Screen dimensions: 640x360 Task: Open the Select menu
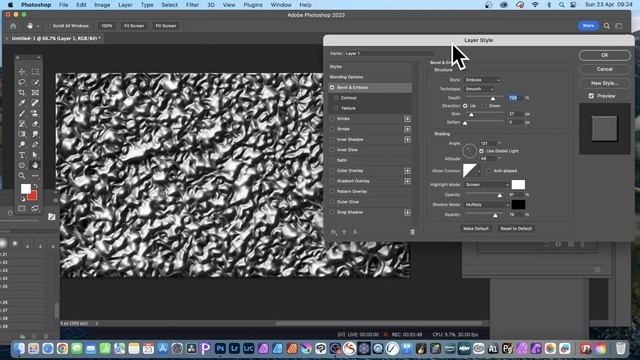point(169,5)
